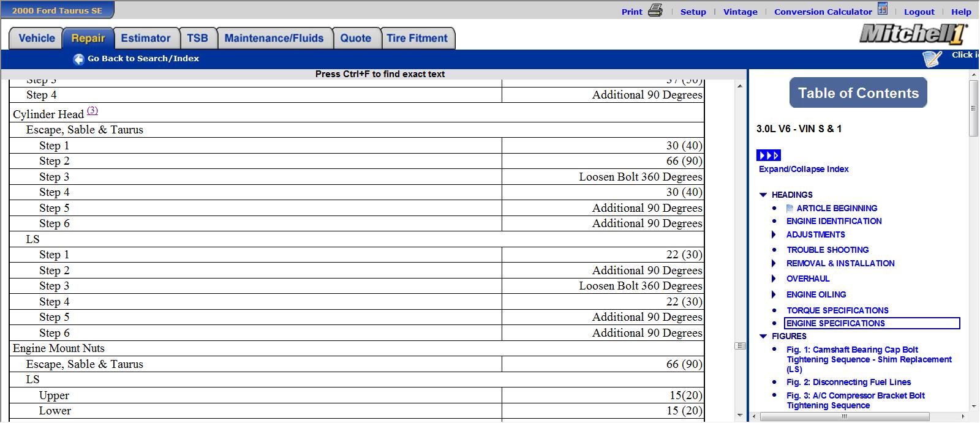The height and width of the screenshot is (423, 980).
Task: Click the '15(20)' value for Upper
Action: point(686,395)
